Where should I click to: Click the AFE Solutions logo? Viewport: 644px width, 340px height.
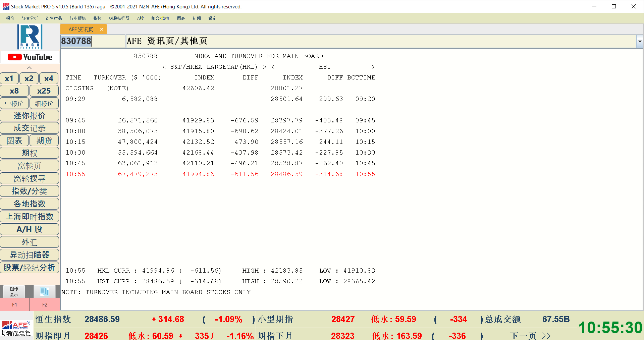pos(16,328)
